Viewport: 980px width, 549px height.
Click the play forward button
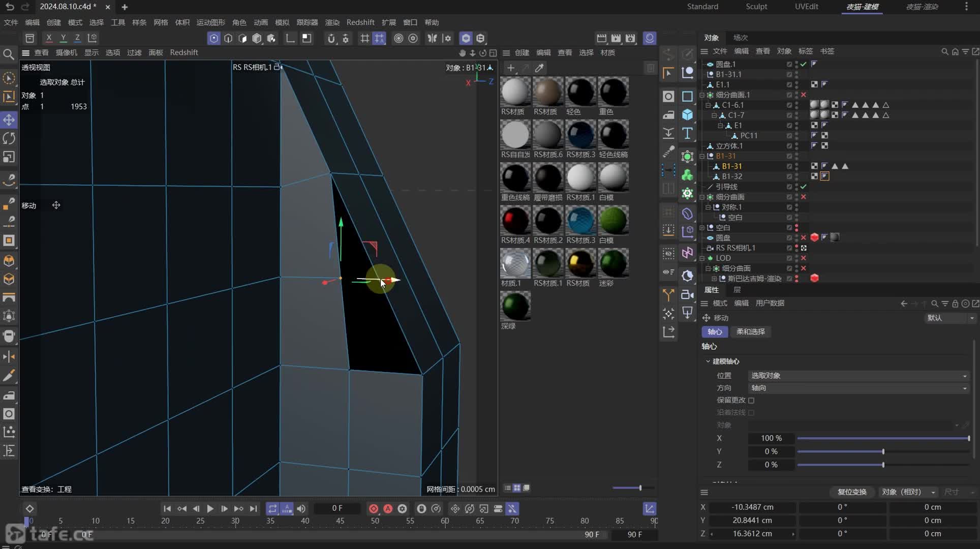pos(210,509)
